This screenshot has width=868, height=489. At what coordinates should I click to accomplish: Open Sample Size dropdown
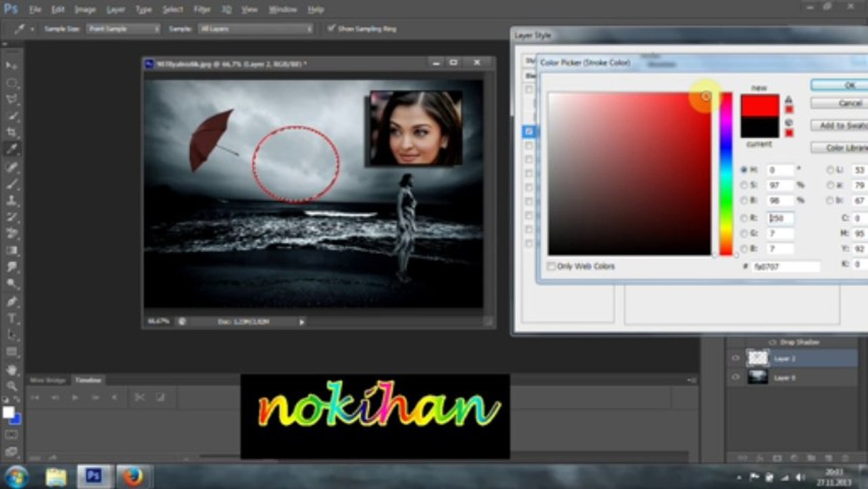click(x=123, y=29)
